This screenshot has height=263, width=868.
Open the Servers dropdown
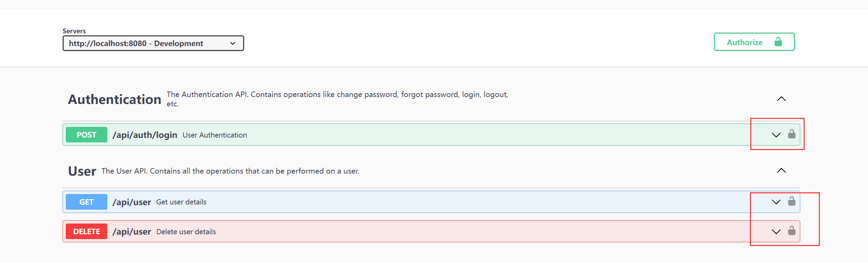pos(153,43)
